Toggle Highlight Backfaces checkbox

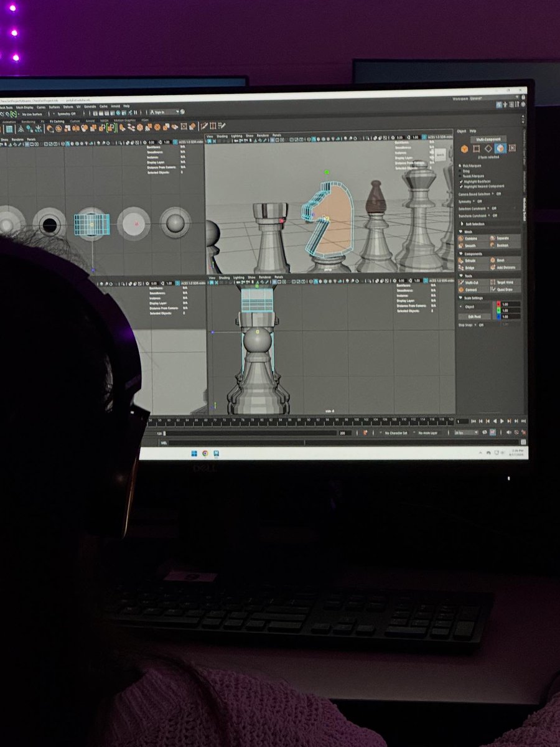[x=460, y=182]
